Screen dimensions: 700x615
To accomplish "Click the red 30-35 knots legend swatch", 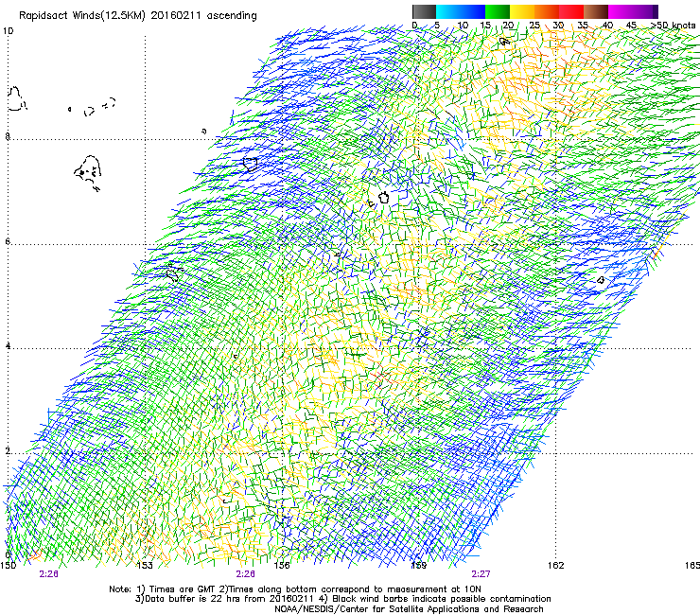I will point(571,11).
